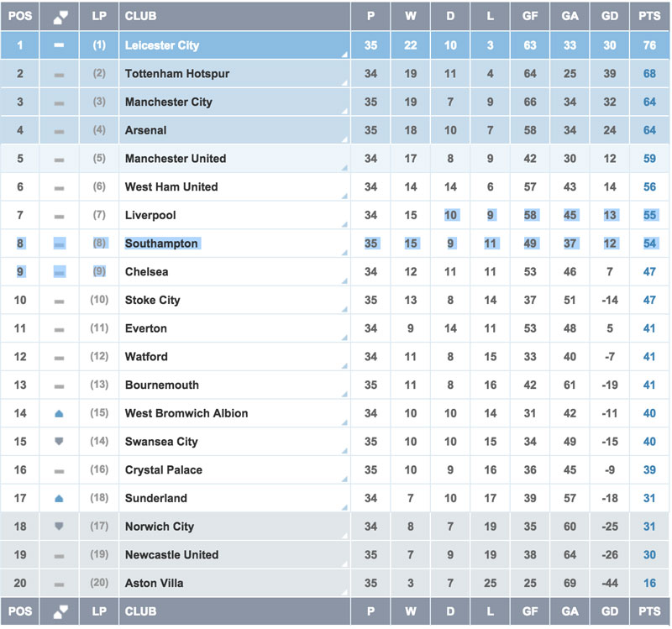
Task: Click Chelsea's highlighted position number 9
Action: click(x=20, y=272)
